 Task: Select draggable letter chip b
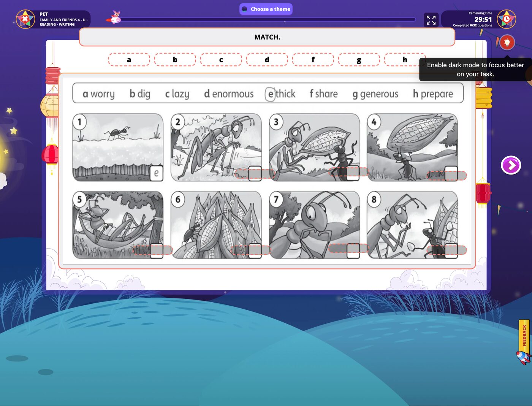pos(175,60)
